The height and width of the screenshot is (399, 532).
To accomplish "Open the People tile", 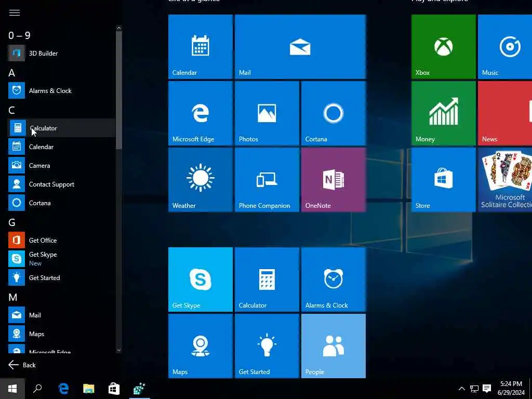I will point(334,345).
